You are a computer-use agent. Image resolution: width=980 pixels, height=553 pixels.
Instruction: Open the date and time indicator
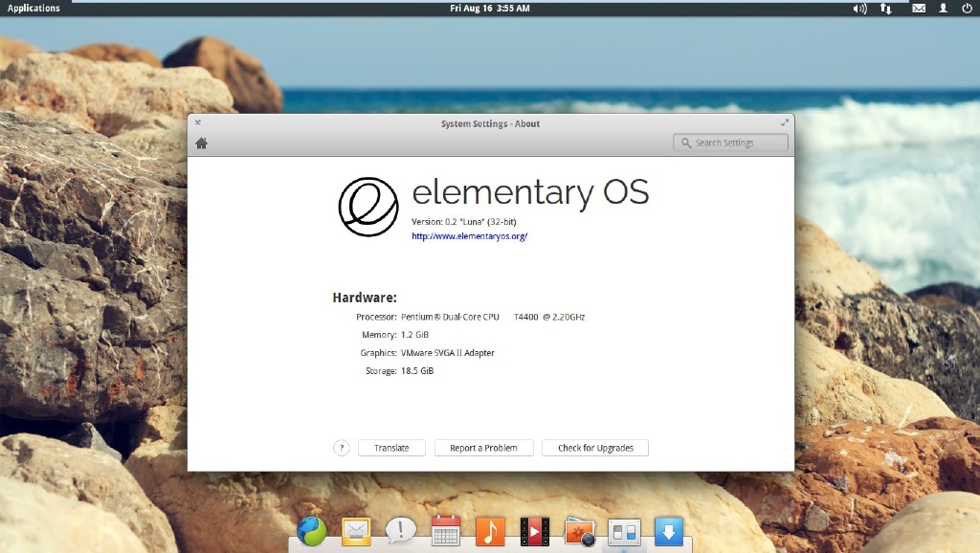[x=489, y=8]
